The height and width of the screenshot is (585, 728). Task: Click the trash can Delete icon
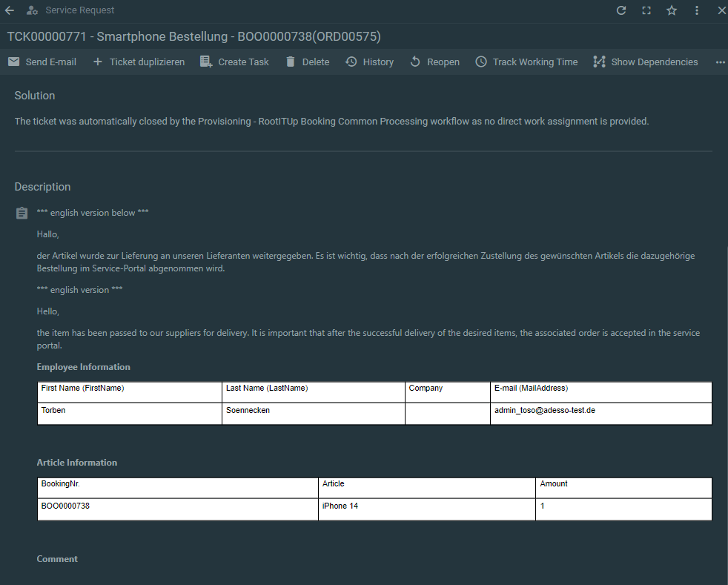coord(290,62)
